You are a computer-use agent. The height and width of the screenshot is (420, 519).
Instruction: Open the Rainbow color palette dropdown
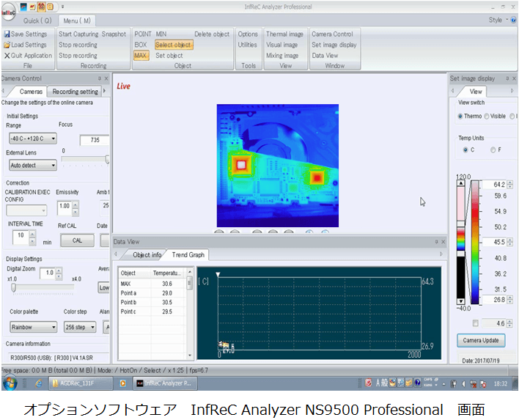pyautogui.click(x=32, y=327)
